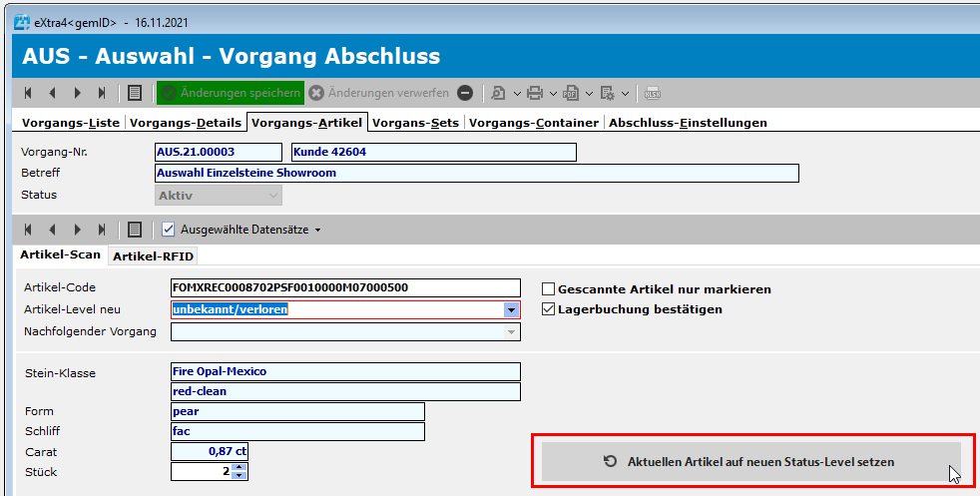Select Artikel-Scan tab
This screenshot has height=496, width=980.
60,254
